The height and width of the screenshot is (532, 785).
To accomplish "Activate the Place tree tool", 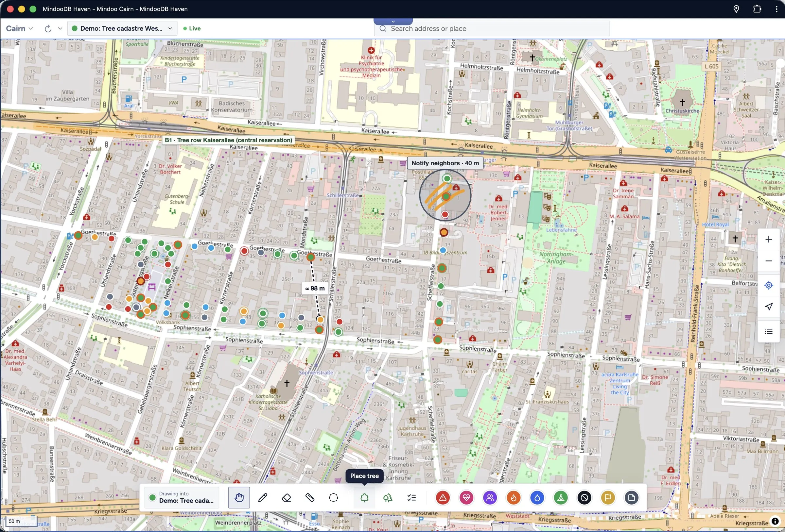I will [x=364, y=497].
